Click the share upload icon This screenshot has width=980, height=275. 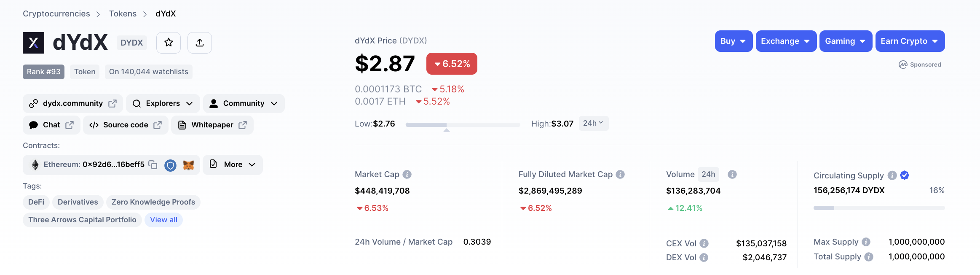(x=200, y=43)
